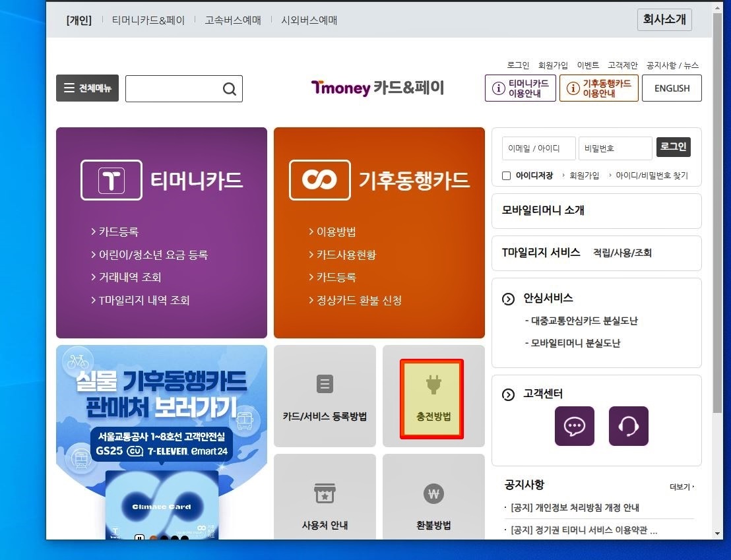
Task: Toggle the 아이디저장 checkbox
Action: [x=506, y=176]
